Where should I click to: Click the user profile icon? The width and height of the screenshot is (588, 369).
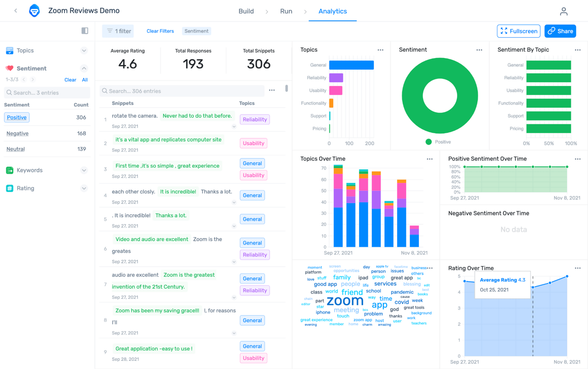(x=564, y=11)
